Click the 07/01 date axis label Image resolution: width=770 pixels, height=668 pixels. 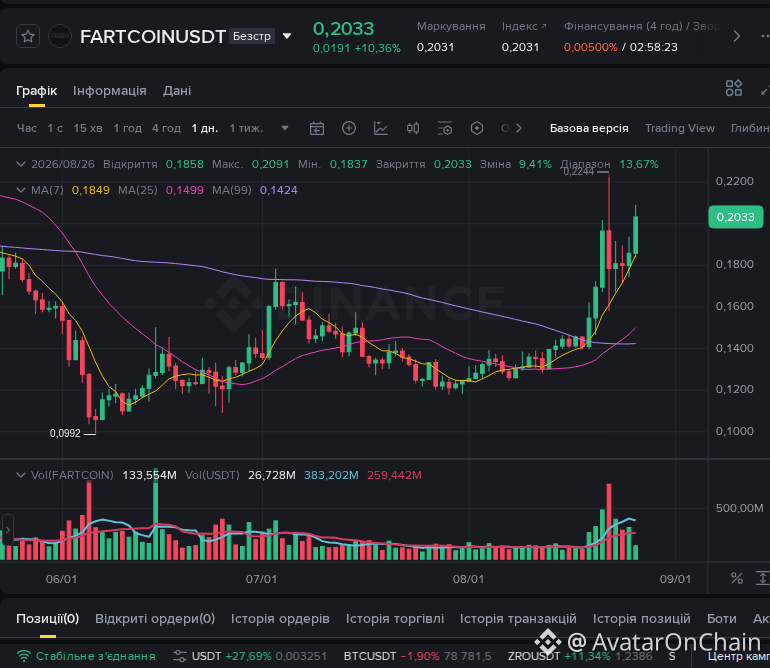261,579
